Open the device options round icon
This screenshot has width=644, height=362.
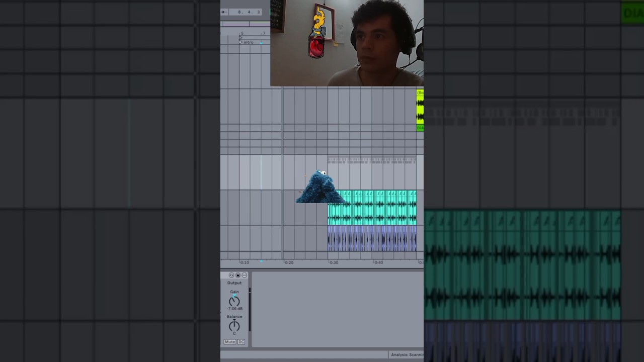pos(245,275)
